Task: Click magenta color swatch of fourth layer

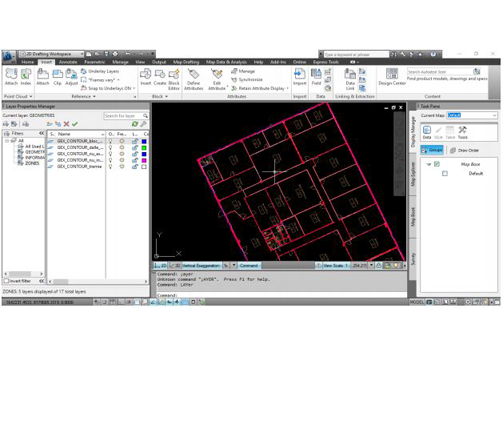Action: (144, 160)
